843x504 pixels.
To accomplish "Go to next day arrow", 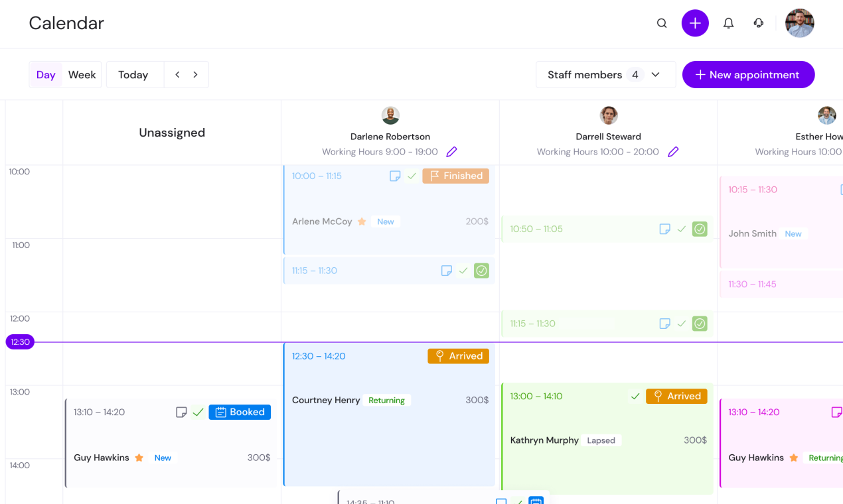I will (x=195, y=75).
